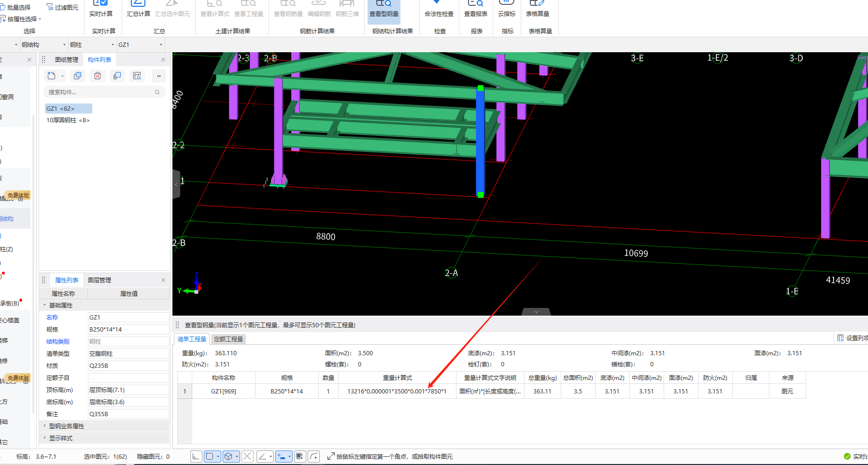
Task: Switch to the 构件列表 tab
Action: 100,60
